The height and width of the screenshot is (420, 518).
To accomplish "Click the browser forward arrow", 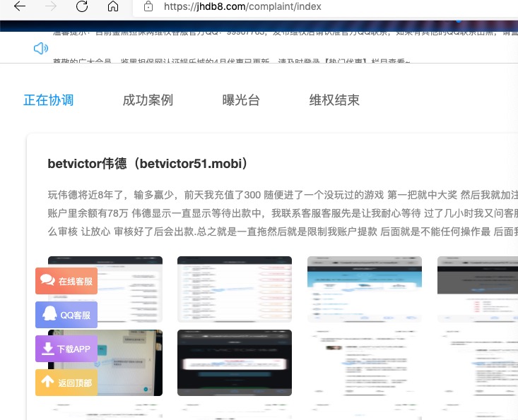I will [50, 6].
